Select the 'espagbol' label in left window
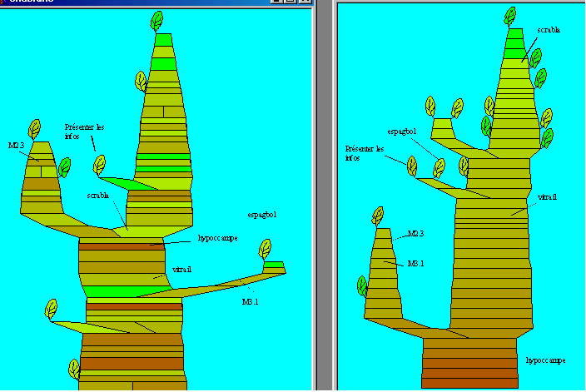This screenshot has height=392, width=586. 262,215
